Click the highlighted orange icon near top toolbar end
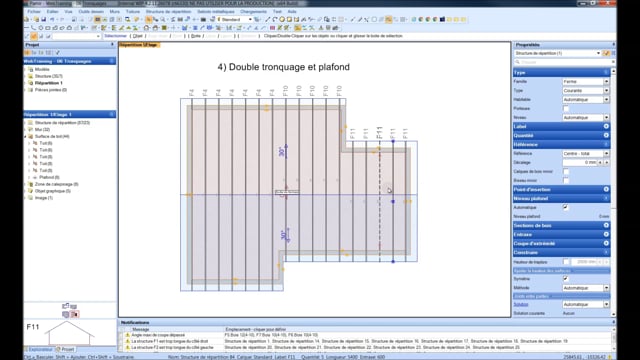The height and width of the screenshot is (360, 640). (389, 20)
